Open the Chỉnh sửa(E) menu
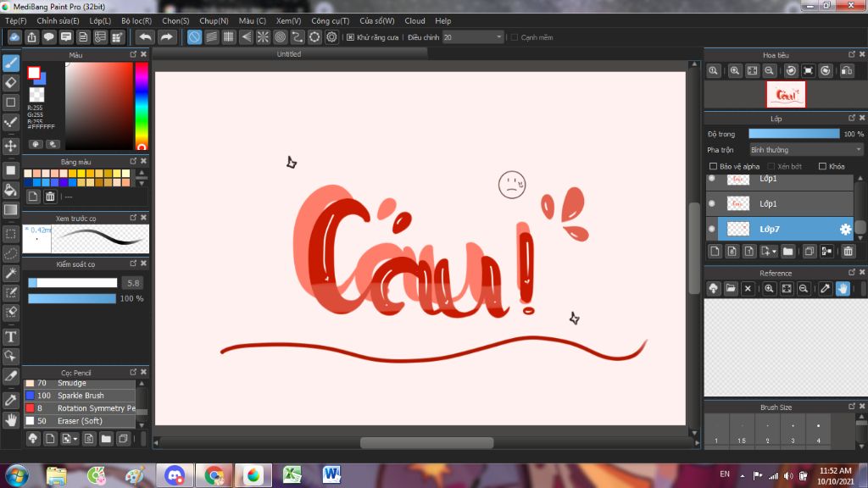The height and width of the screenshot is (488, 868). pyautogui.click(x=58, y=20)
